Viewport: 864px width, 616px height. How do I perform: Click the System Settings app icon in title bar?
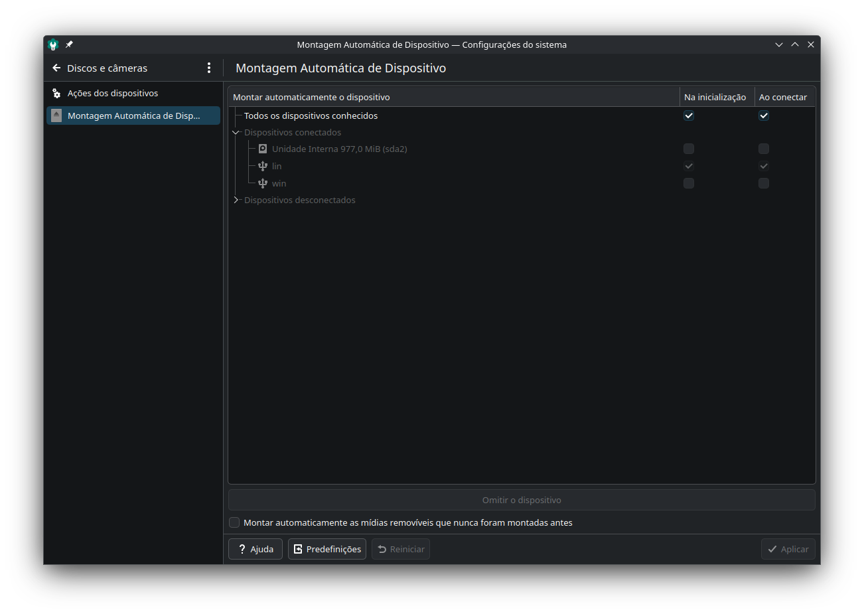[53, 44]
